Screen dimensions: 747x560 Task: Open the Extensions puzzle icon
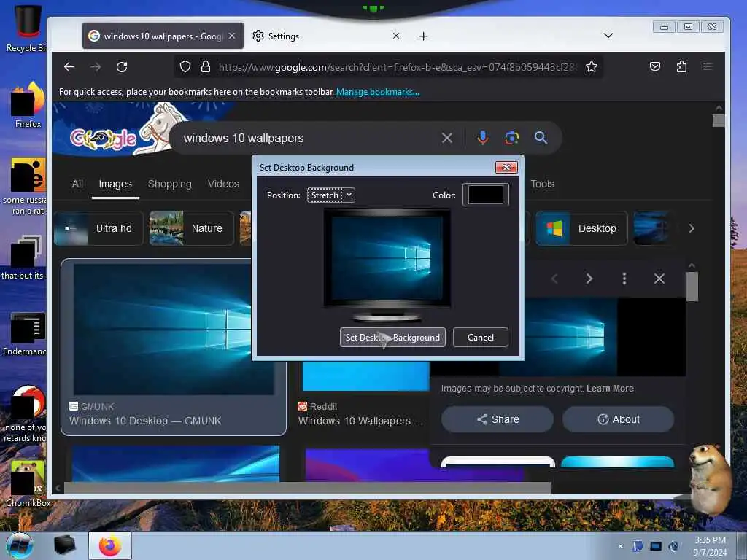coord(681,66)
